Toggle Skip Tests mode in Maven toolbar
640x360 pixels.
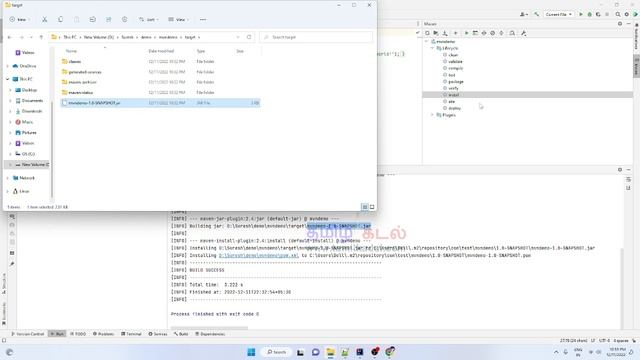coord(493,33)
